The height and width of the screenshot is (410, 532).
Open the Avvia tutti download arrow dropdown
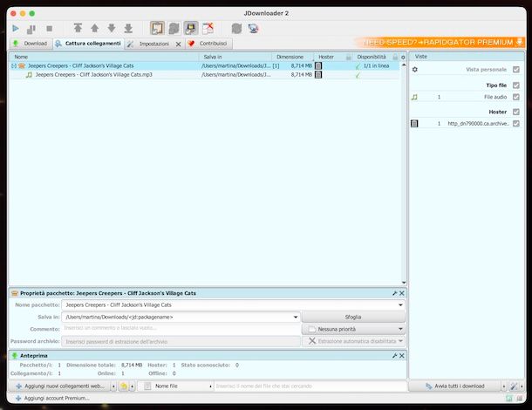(x=504, y=386)
